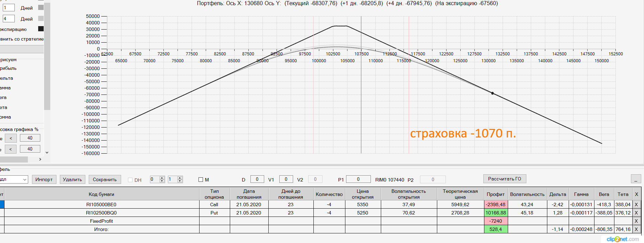The height and width of the screenshot is (243, 644).
Task: Pick the light gray swatch for 4 Дней
Action: pos(41,19)
